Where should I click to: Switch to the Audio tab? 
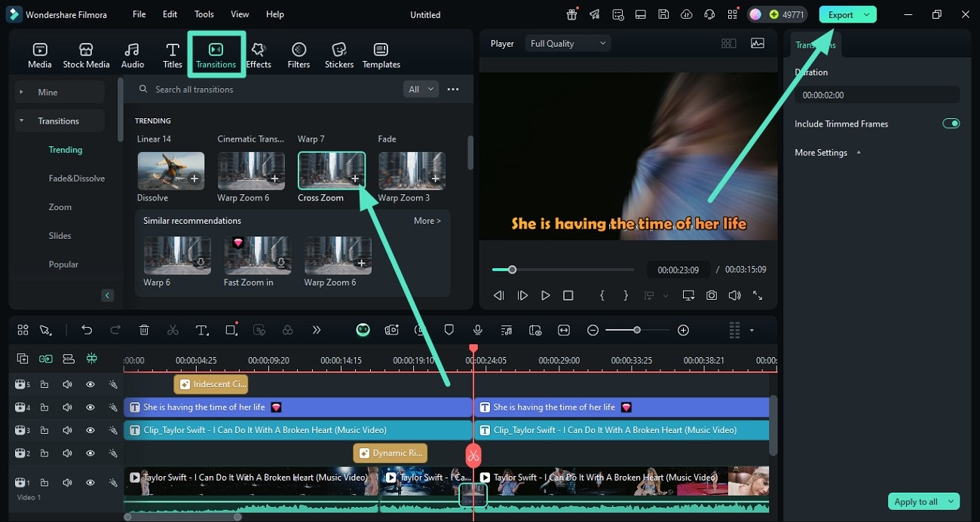(133, 56)
